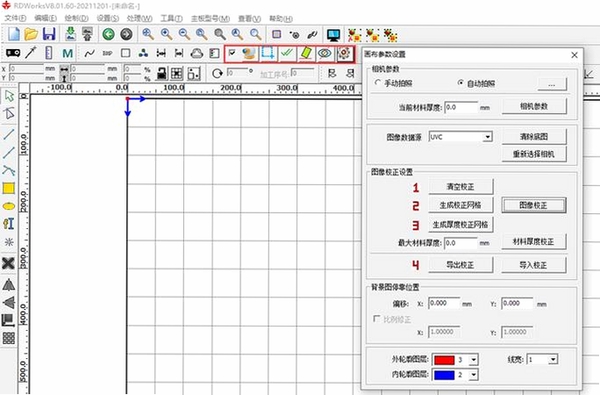Click the 清空校正 button
The width and height of the screenshot is (600, 395).
(x=461, y=187)
